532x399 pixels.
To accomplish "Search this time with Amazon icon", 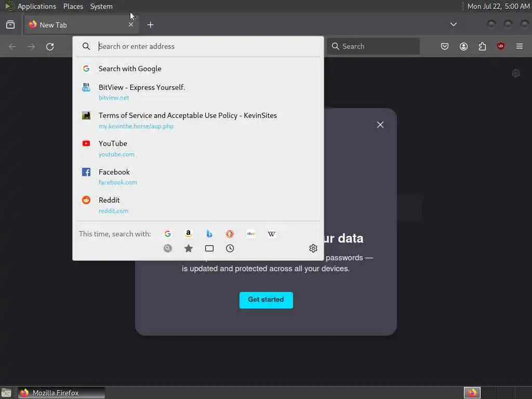I will [188, 234].
